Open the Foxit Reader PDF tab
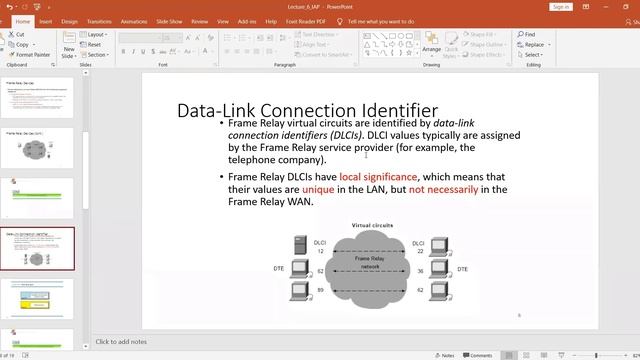640x360 pixels. (306, 22)
